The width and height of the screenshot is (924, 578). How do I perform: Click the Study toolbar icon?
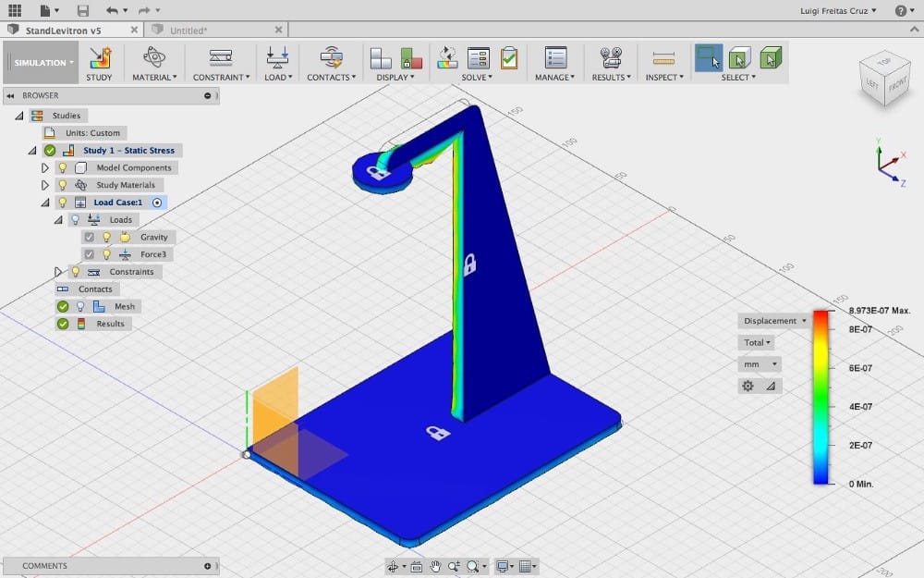click(x=99, y=57)
